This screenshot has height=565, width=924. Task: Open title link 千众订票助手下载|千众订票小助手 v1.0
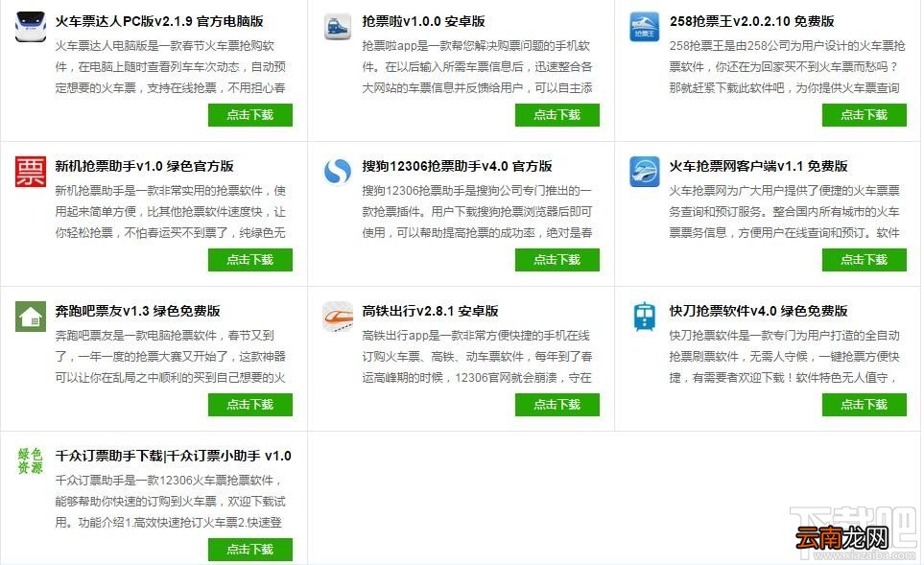tap(174, 456)
